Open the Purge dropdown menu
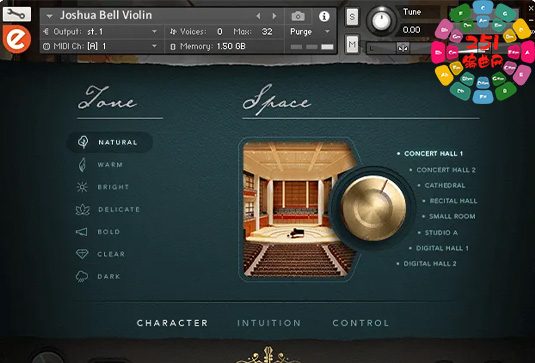Screen dimensions: 535x363 pyautogui.click(x=310, y=32)
